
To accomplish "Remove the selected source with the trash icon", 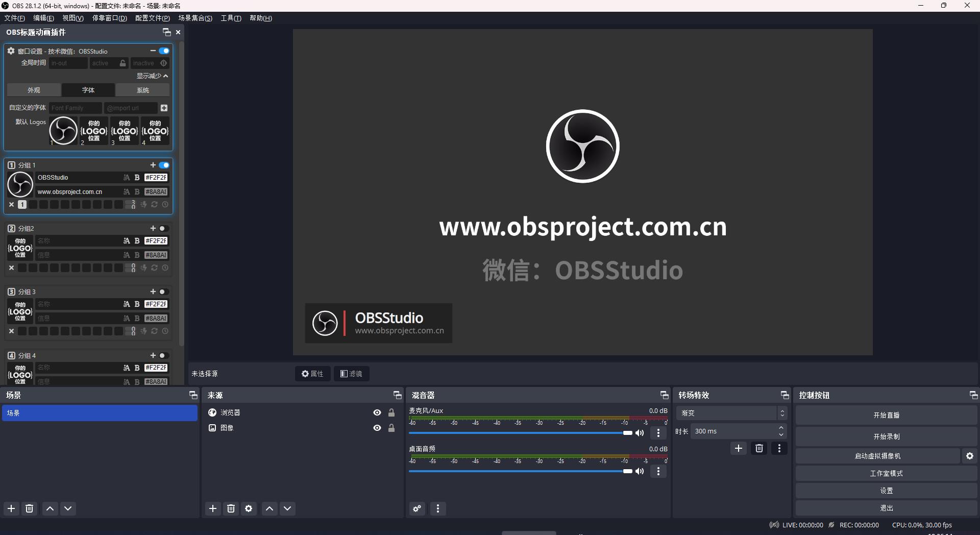I will tap(231, 508).
